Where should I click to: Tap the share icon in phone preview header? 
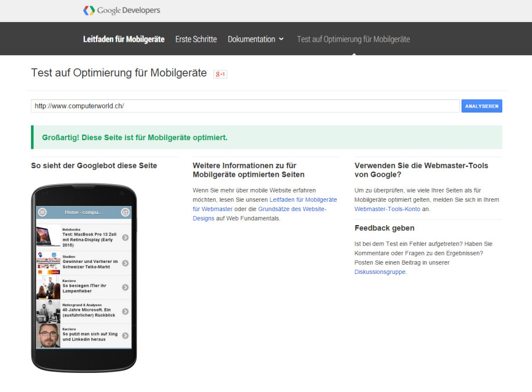(x=125, y=212)
